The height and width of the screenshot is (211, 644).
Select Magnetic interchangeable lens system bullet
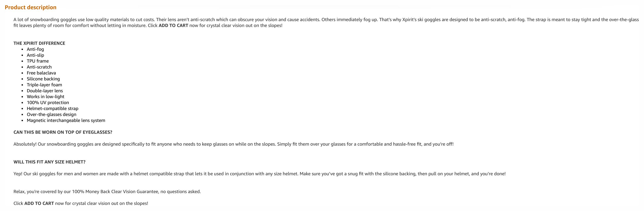(66, 120)
